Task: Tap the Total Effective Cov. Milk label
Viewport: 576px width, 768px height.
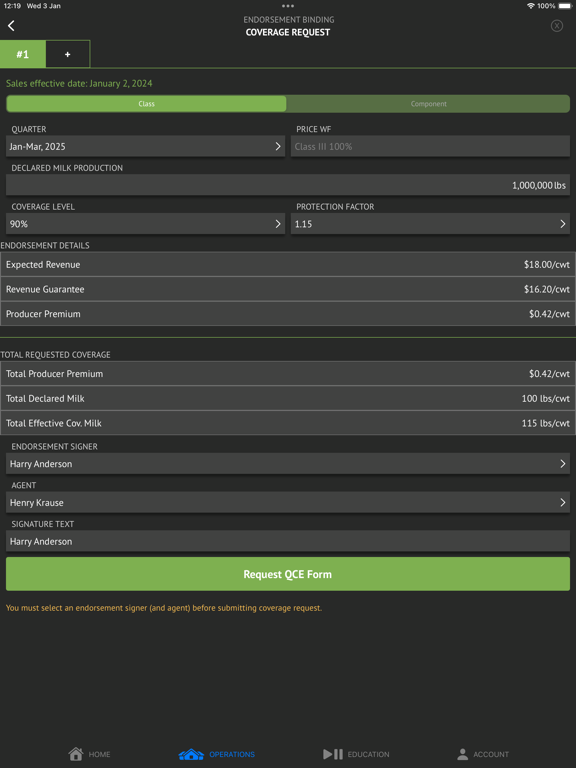Action: pos(54,423)
